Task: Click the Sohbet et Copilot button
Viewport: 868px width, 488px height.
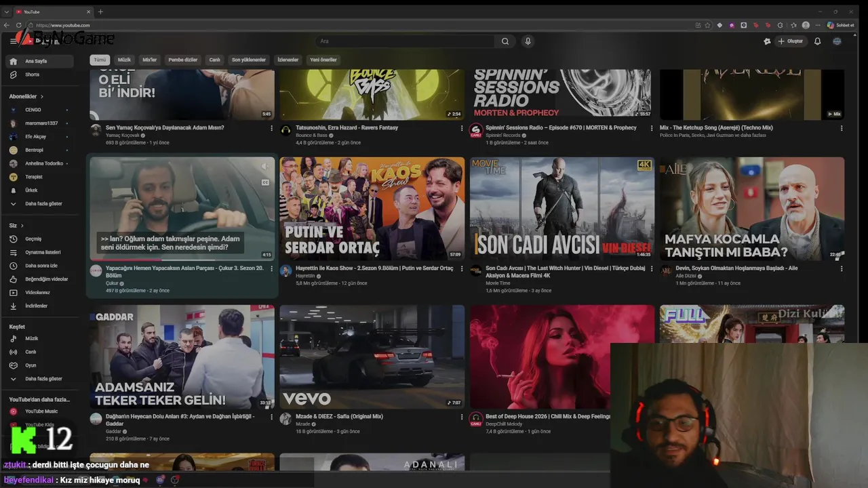Action: pos(841,25)
